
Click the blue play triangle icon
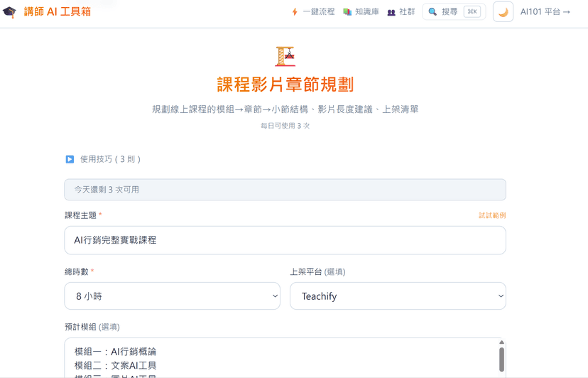[70, 159]
